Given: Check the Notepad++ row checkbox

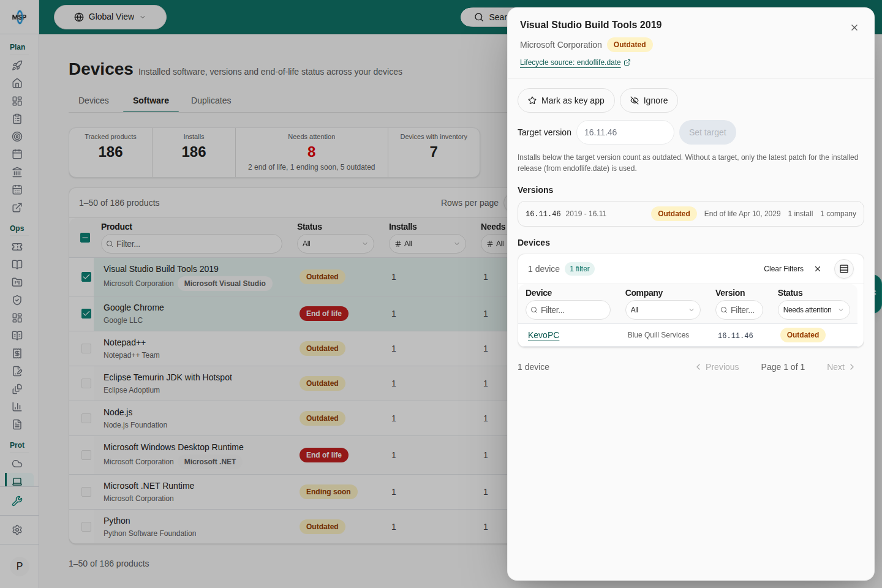Looking at the screenshot, I should pyautogui.click(x=86, y=349).
